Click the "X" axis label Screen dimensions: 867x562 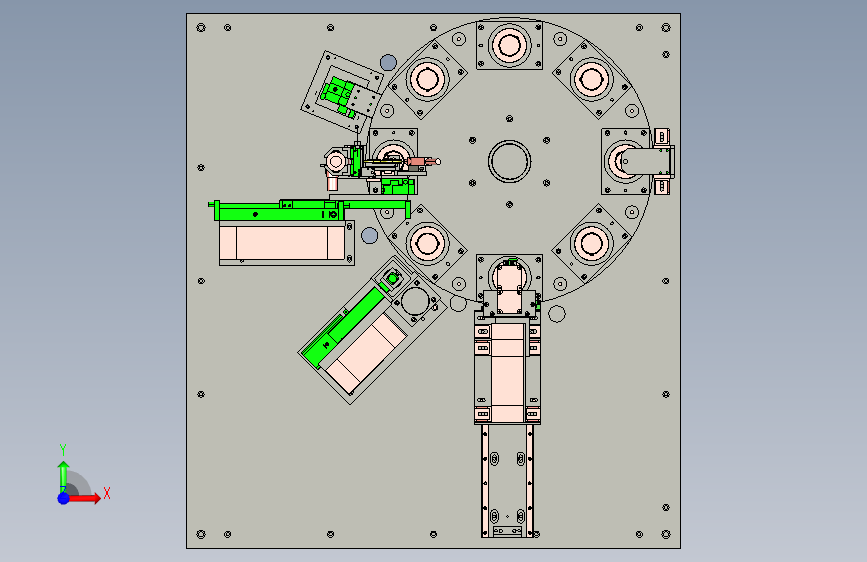point(107,493)
